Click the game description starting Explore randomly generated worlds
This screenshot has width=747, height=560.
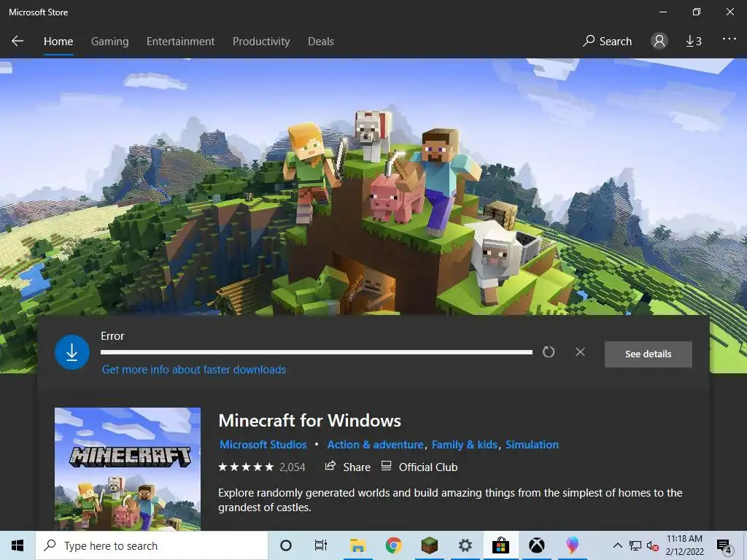449,500
